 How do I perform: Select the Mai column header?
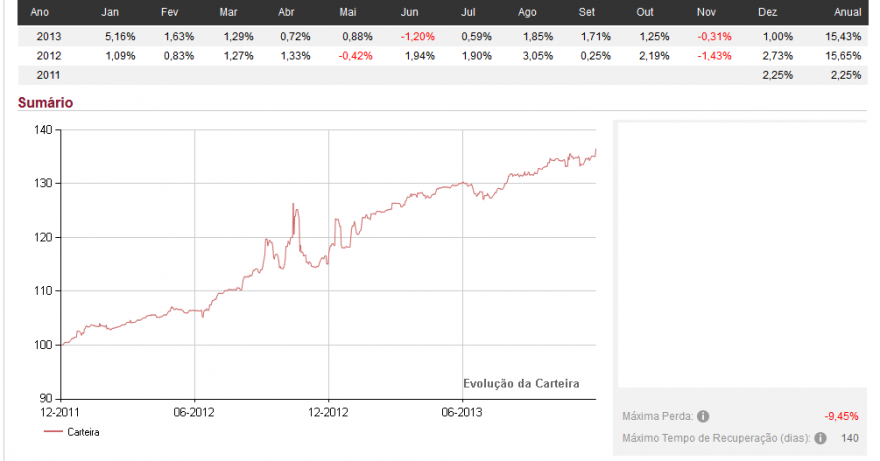coord(348,12)
